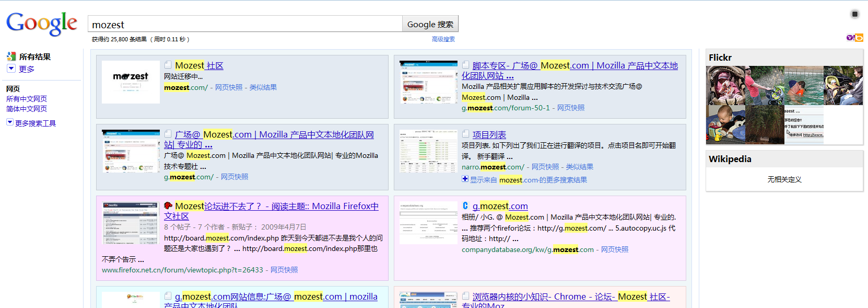The width and height of the screenshot is (868, 308).
Task: Open the Bing search engine icon
Action: [x=859, y=38]
